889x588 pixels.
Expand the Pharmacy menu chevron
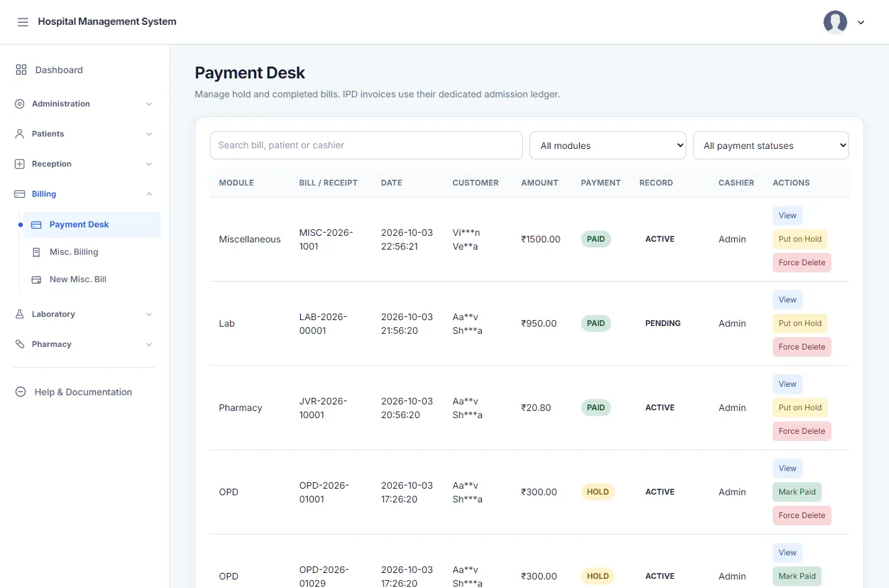tap(149, 344)
